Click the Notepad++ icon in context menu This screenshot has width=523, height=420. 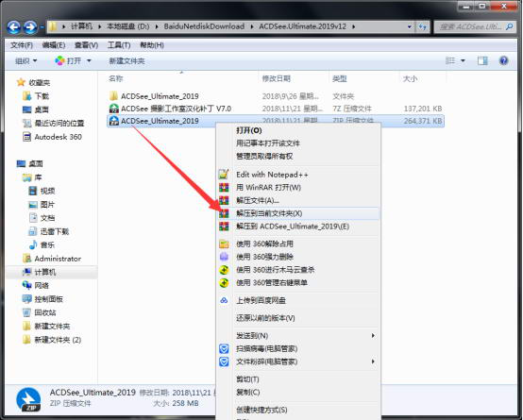224,175
